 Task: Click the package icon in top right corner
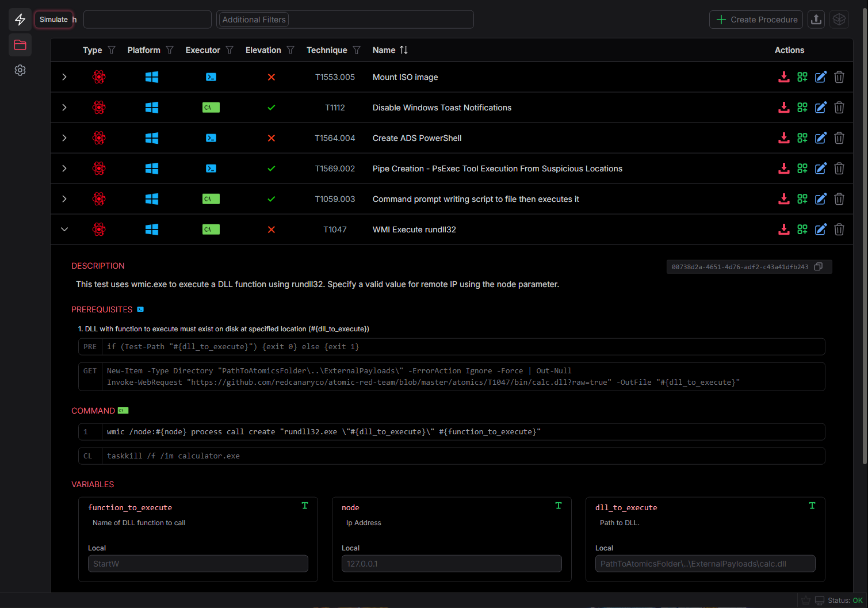(839, 19)
